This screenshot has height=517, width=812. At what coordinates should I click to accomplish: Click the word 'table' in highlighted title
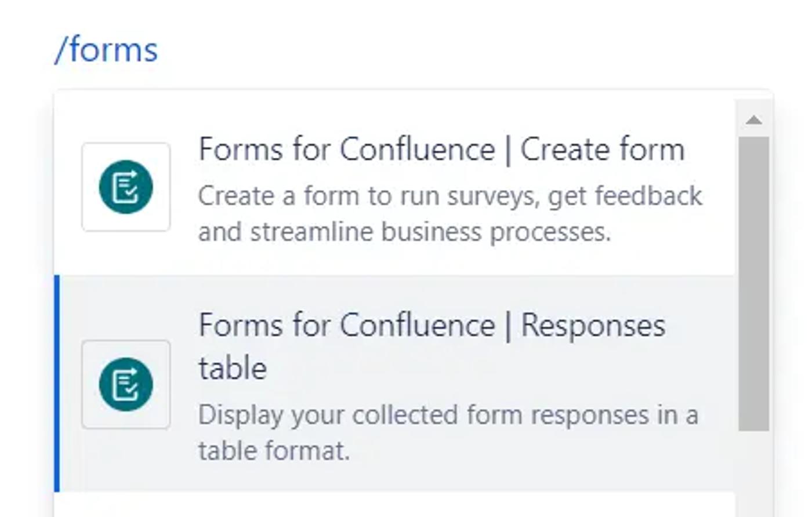tap(233, 369)
